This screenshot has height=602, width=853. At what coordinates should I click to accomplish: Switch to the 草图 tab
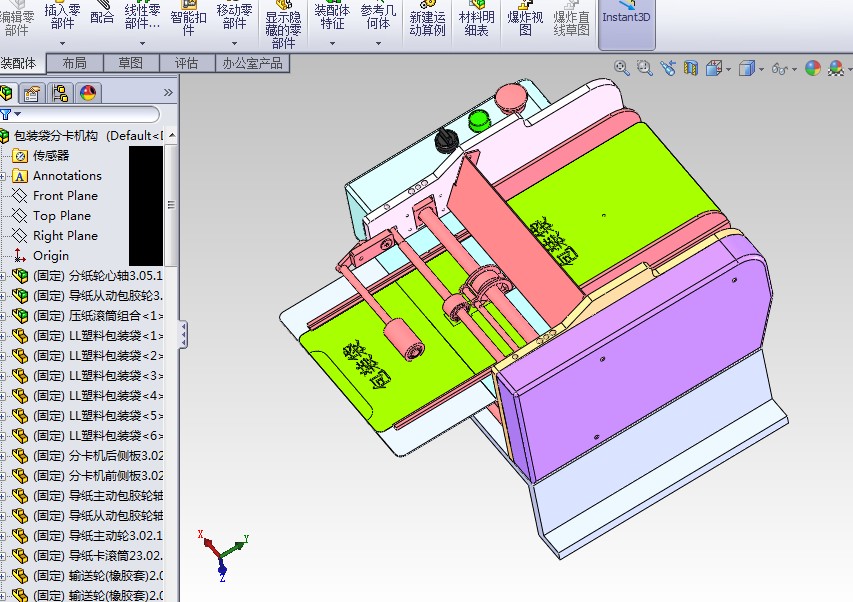(x=130, y=63)
